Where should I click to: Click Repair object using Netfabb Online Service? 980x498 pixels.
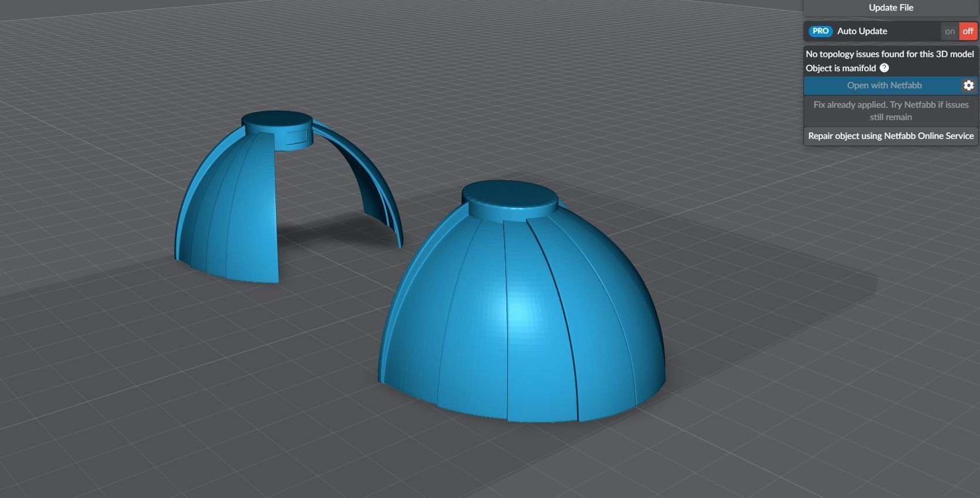[x=891, y=136]
